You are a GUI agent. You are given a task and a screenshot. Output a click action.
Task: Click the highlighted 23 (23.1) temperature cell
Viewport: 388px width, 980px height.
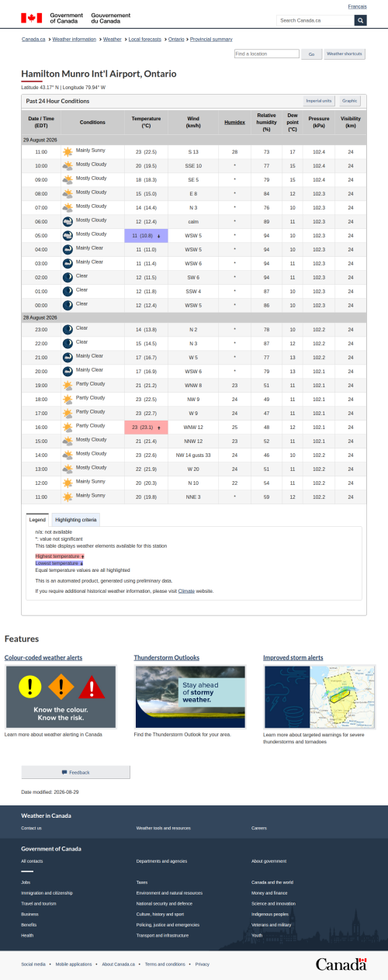(146, 428)
